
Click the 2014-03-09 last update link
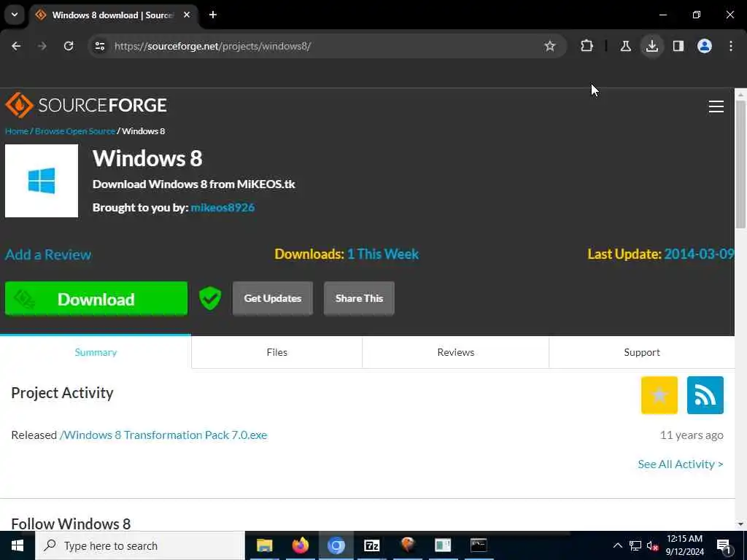[x=699, y=254]
